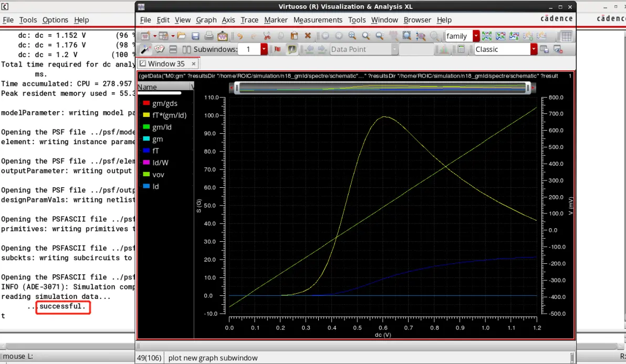Click the cadence logo in the graph window
Screen dimensions: 626x364
tap(557, 19)
